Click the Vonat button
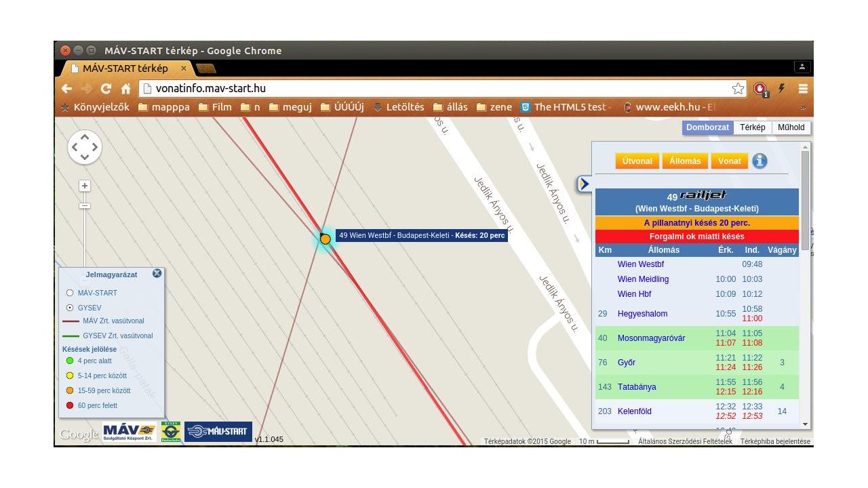Image resolution: width=868 pixels, height=488 pixels. [730, 161]
